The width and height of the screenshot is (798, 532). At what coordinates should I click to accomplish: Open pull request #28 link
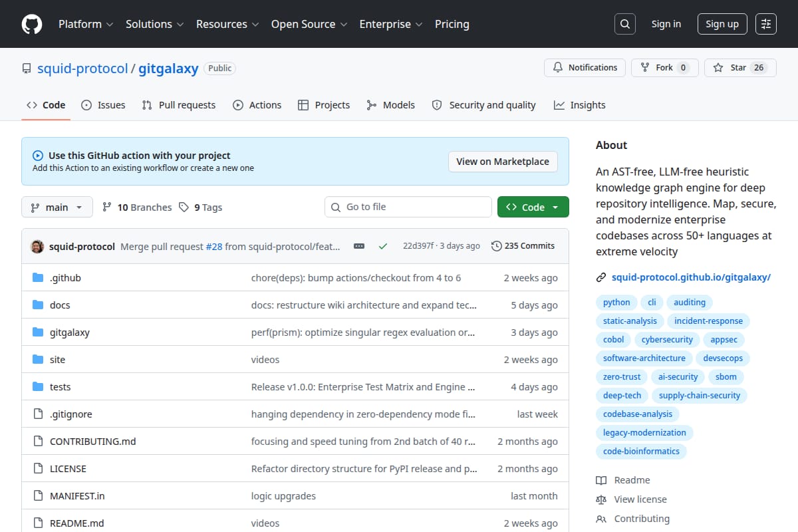(x=214, y=246)
